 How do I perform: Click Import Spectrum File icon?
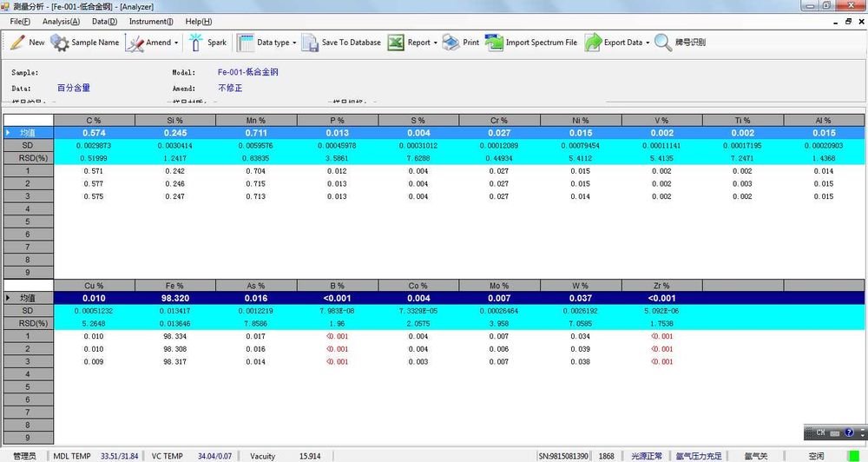(494, 42)
